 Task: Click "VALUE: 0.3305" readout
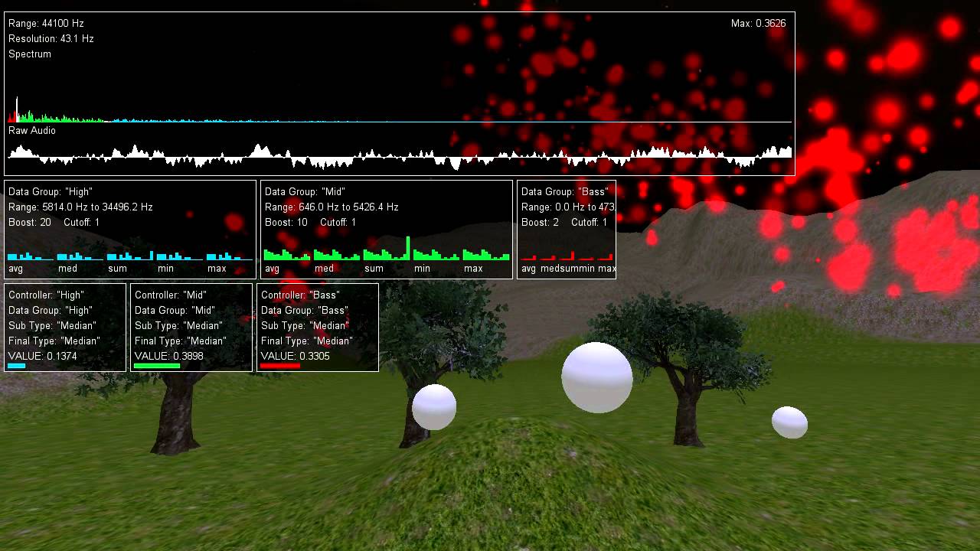pos(296,357)
